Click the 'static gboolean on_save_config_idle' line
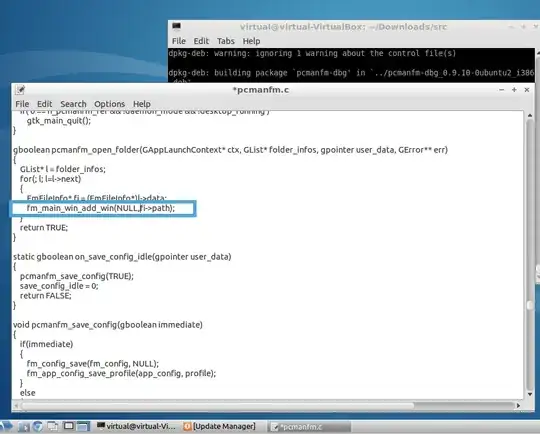The height and width of the screenshot is (434, 540). [x=122, y=257]
